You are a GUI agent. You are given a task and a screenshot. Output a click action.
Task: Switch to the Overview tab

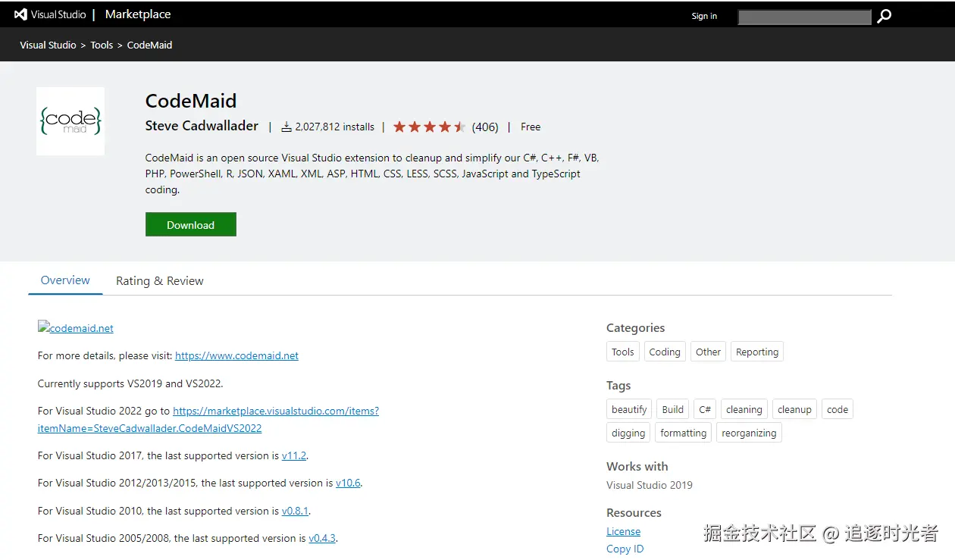pyautogui.click(x=65, y=280)
